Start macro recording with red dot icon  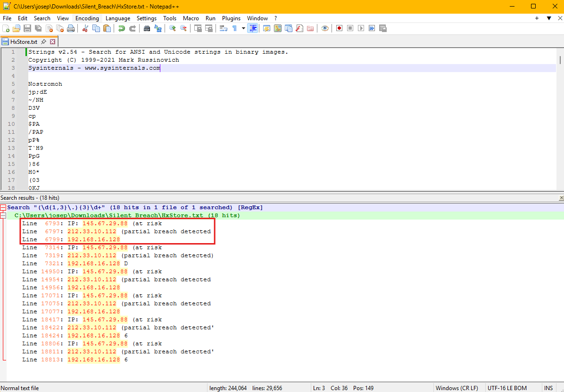(x=339, y=29)
